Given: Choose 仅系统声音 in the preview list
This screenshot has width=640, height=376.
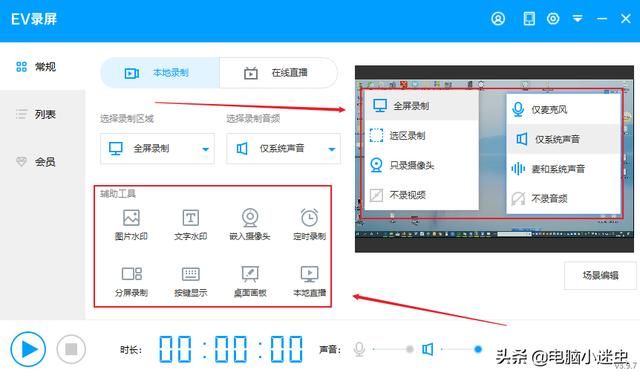Looking at the screenshot, I should point(563,139).
